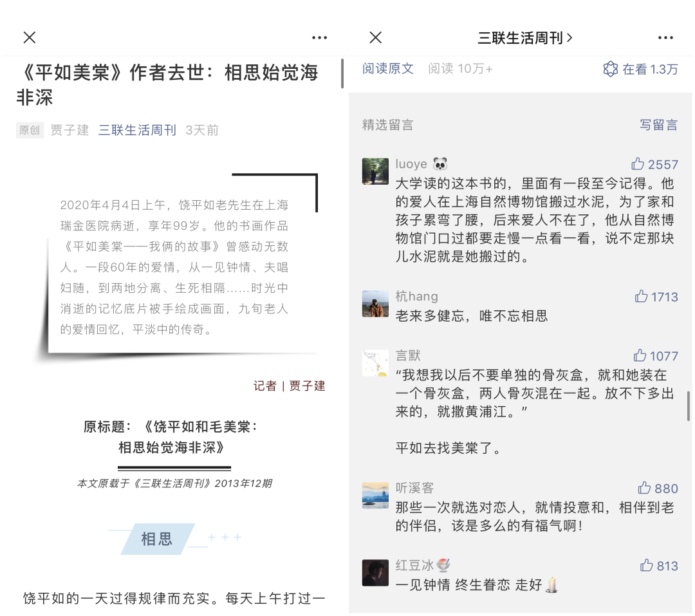Image resolution: width=695 pixels, height=616 pixels.
Task: Expand 三联生活周刊 title chevron
Action: [570, 38]
